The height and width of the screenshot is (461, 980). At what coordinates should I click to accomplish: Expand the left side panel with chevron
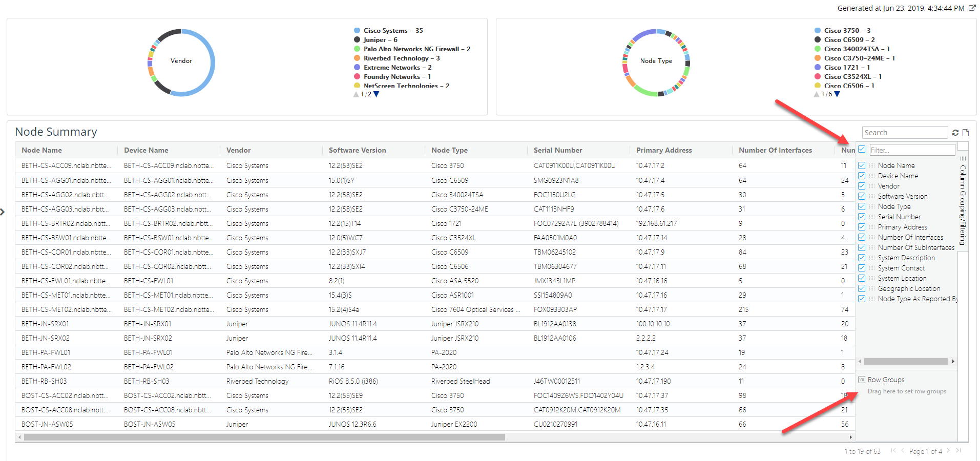pos(3,212)
